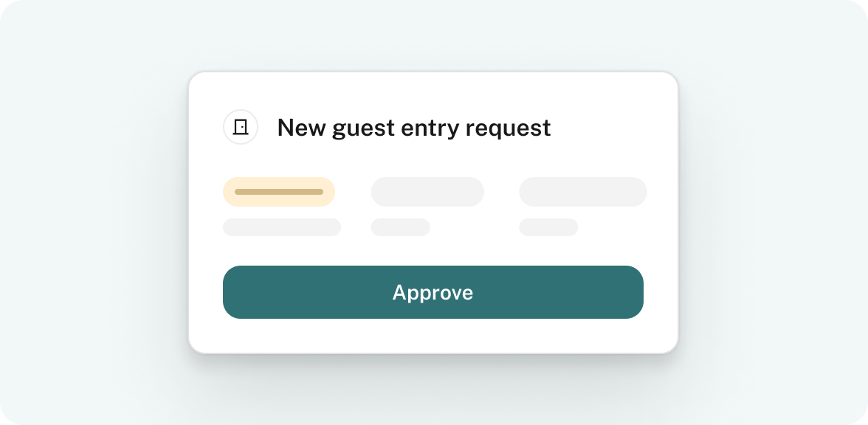The height and width of the screenshot is (425, 868).
Task: Click the door icon beside the title
Action: click(241, 127)
